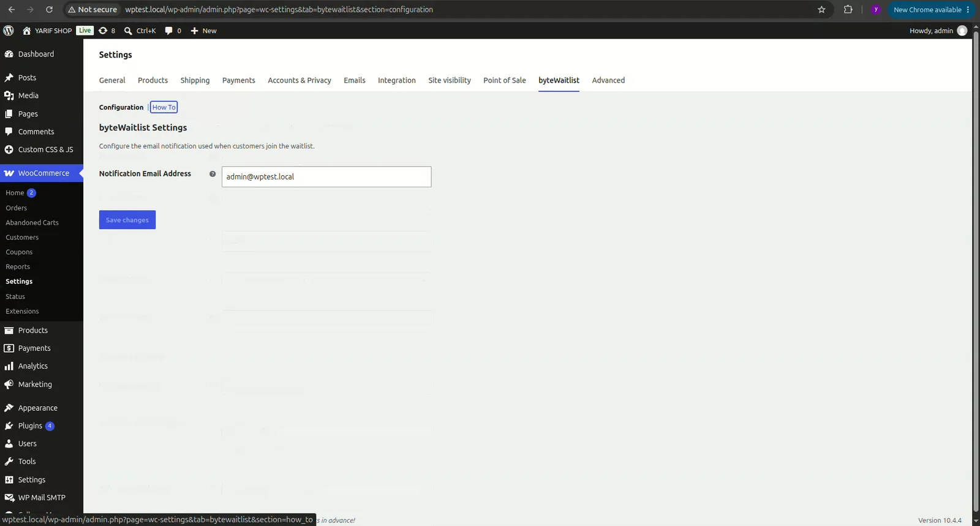This screenshot has height=526, width=980.
Task: Open the Ctrl+K search icon
Action: pos(128,31)
